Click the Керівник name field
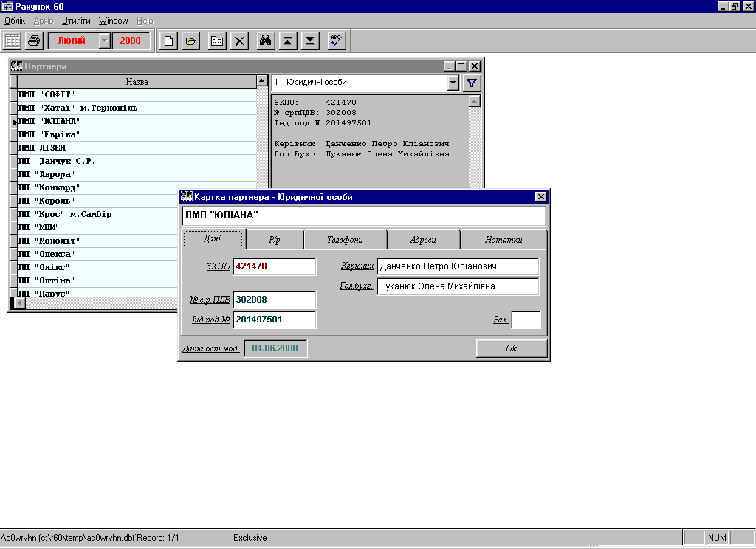Image resolution: width=756 pixels, height=549 pixels. (x=458, y=266)
